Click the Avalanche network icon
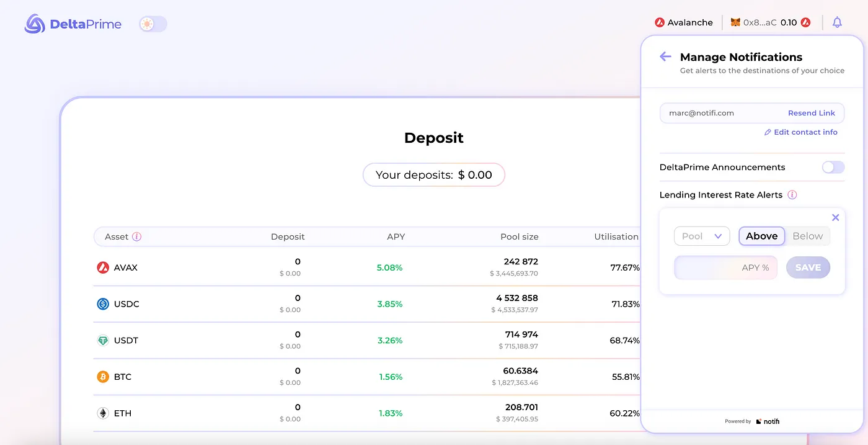This screenshot has width=868, height=445. [660, 22]
